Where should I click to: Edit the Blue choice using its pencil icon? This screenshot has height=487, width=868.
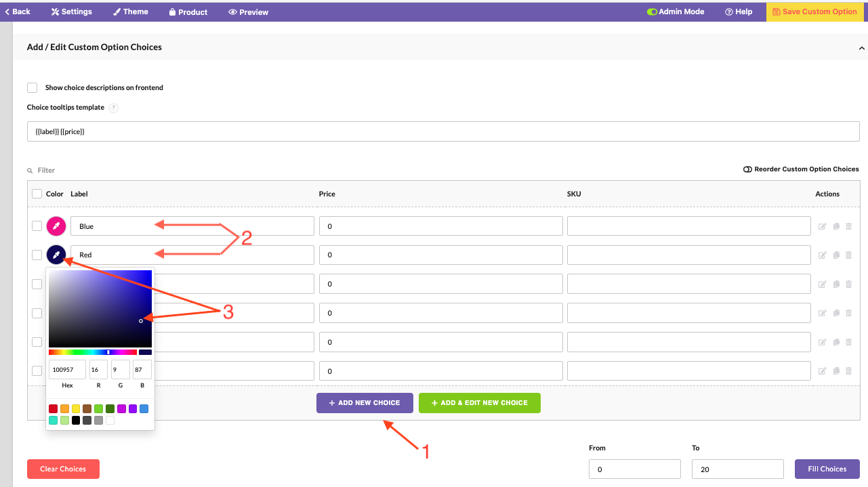tap(822, 226)
